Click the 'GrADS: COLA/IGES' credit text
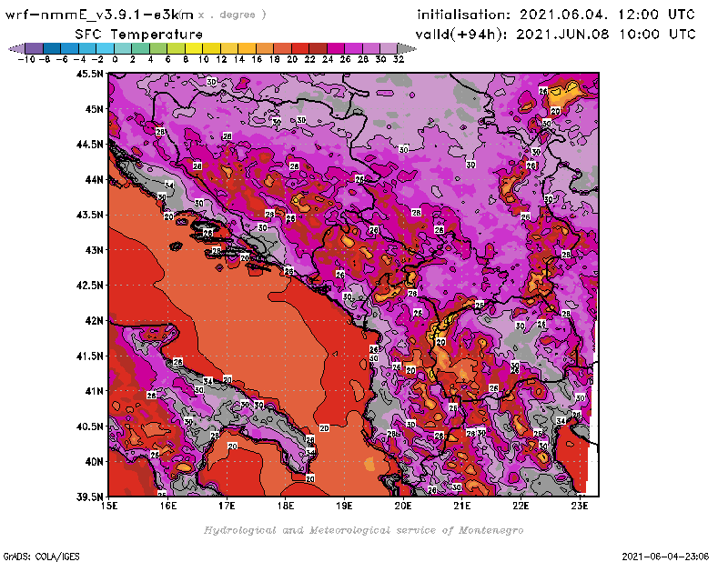 41,557
